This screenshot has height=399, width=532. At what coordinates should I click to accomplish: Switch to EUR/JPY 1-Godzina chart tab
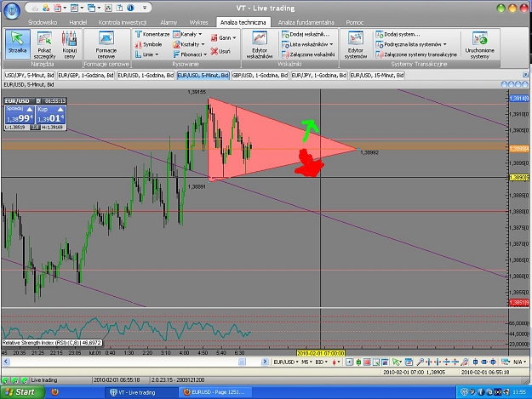(x=319, y=75)
